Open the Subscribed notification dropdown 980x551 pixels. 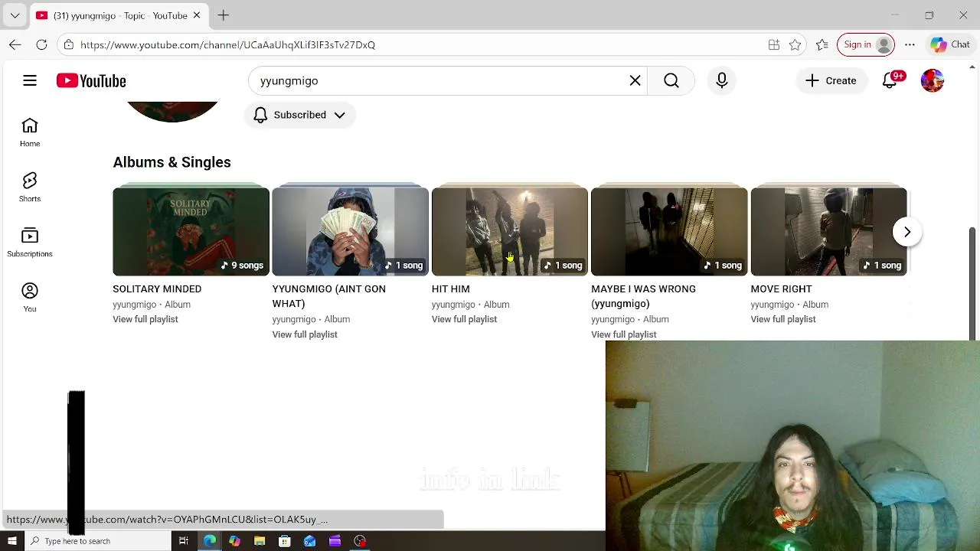tap(299, 115)
